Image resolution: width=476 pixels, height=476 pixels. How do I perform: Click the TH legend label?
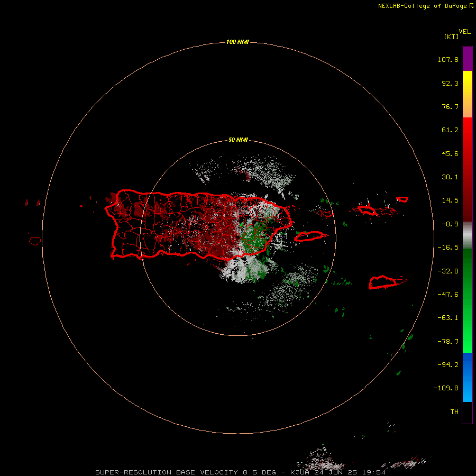point(454,412)
